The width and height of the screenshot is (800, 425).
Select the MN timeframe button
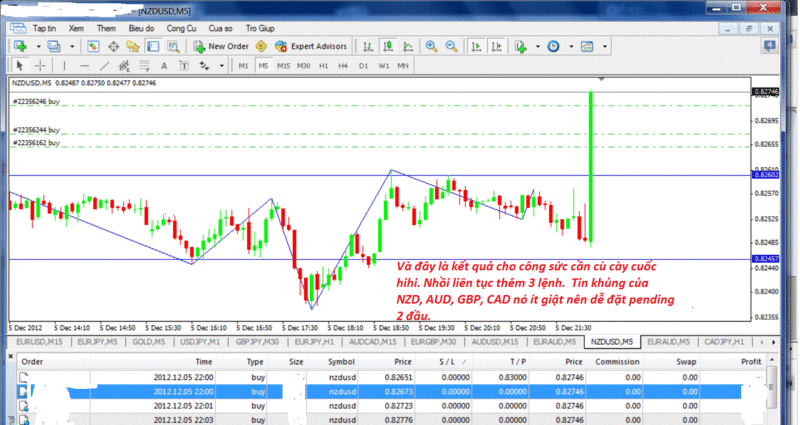(x=403, y=66)
